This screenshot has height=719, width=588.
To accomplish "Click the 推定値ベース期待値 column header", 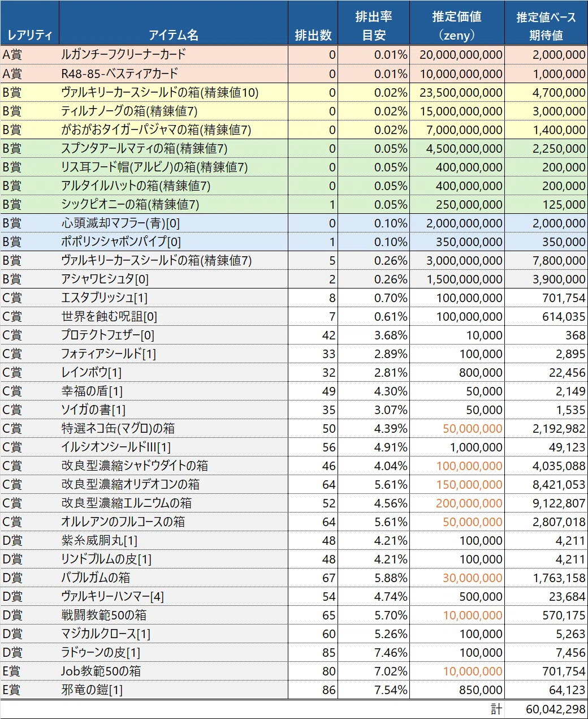I will pyautogui.click(x=546, y=23).
